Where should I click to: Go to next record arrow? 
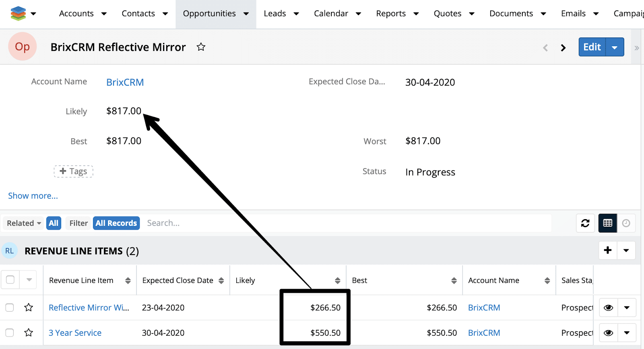click(x=563, y=48)
